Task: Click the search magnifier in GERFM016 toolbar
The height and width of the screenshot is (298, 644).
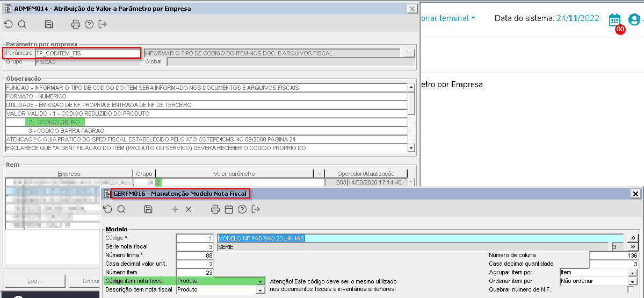Action: pyautogui.click(x=121, y=209)
